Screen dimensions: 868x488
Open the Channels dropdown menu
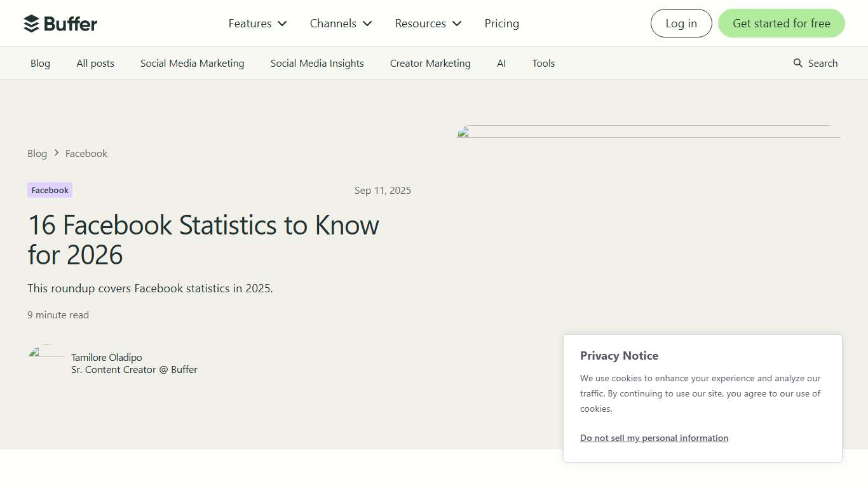tap(340, 23)
